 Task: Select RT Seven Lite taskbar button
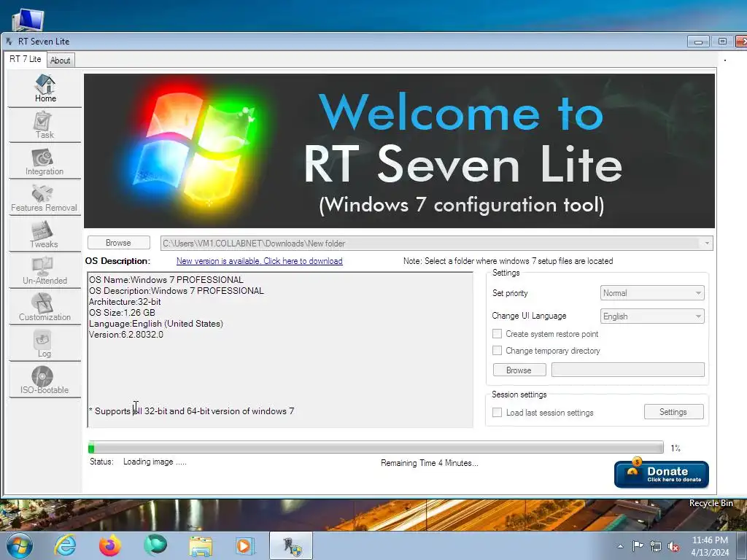(291, 545)
